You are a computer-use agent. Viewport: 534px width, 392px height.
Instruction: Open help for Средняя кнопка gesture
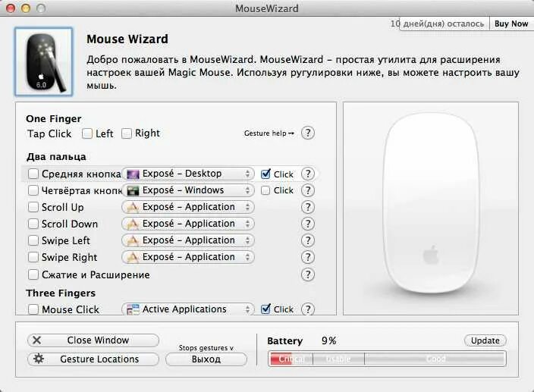point(308,174)
